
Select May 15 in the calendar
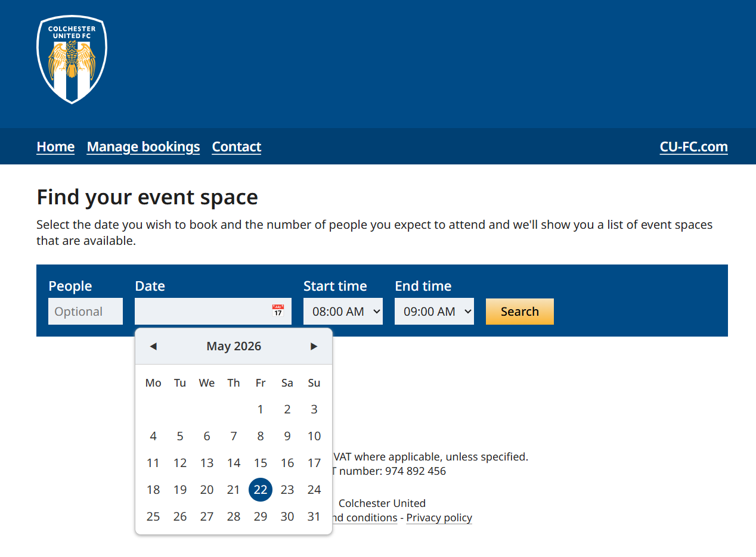[261, 463]
